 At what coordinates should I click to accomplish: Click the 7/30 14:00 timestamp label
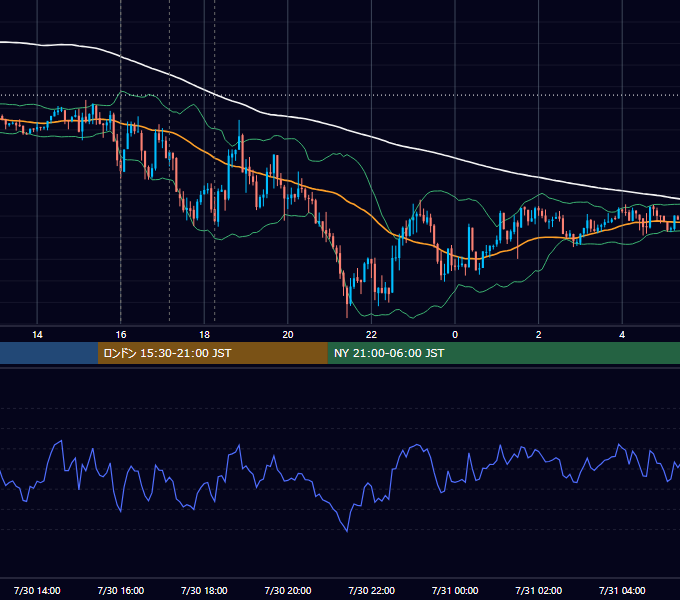click(37, 590)
